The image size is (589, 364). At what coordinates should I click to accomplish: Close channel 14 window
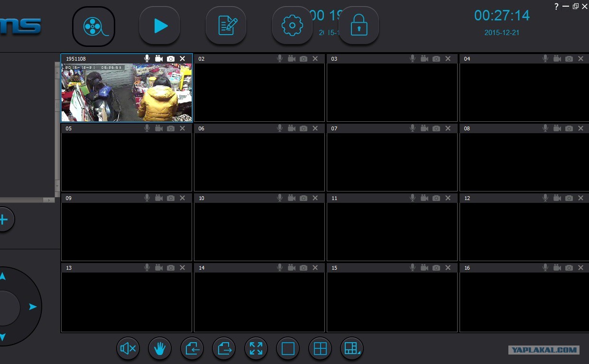[315, 267]
